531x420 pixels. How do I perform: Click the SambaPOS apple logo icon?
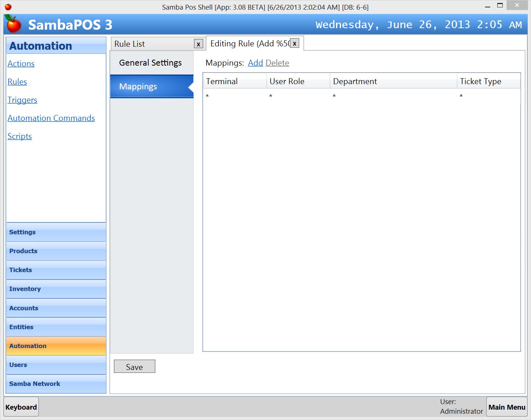click(14, 24)
